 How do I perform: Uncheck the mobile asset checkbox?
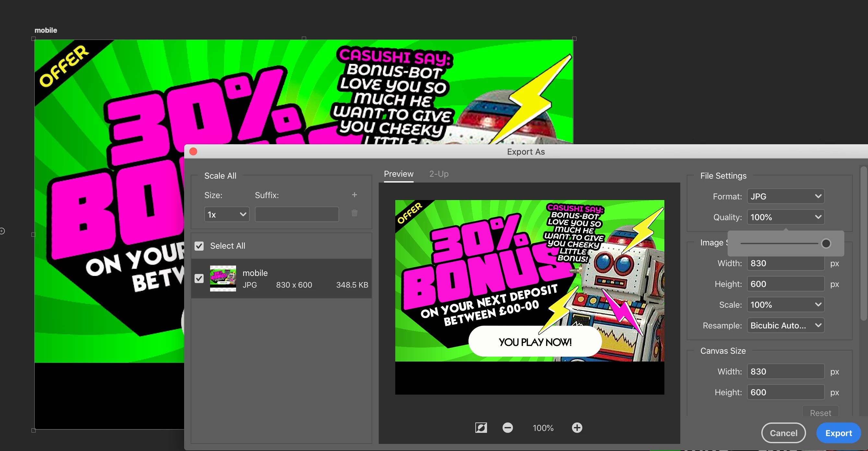pyautogui.click(x=199, y=278)
